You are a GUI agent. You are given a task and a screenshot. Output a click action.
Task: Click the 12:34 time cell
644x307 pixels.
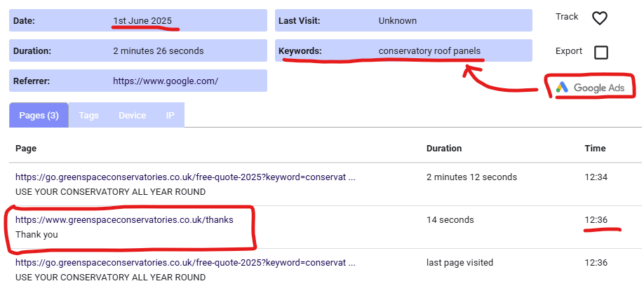596,177
